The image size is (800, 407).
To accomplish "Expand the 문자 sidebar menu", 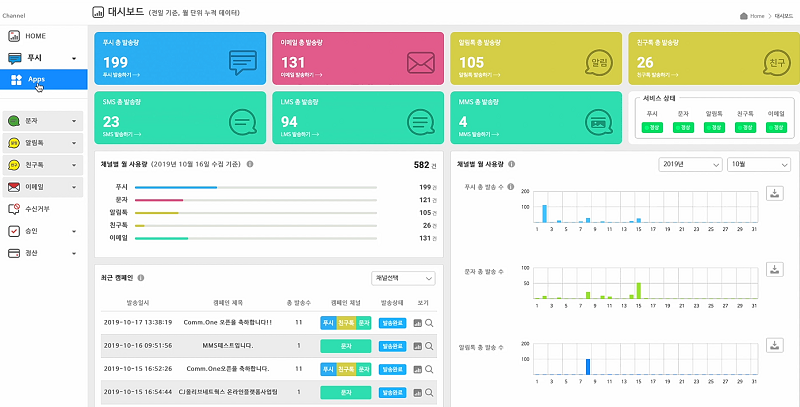I will point(43,121).
